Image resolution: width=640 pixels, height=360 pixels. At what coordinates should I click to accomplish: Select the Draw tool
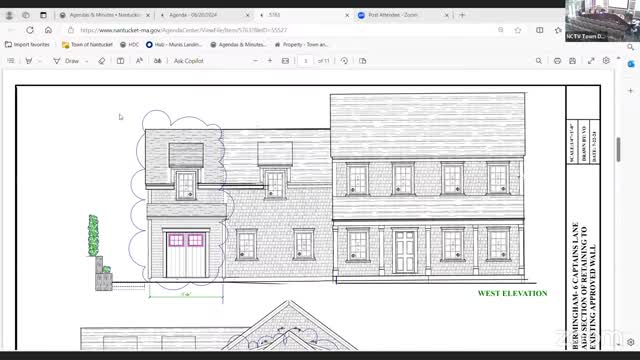pyautogui.click(x=66, y=61)
